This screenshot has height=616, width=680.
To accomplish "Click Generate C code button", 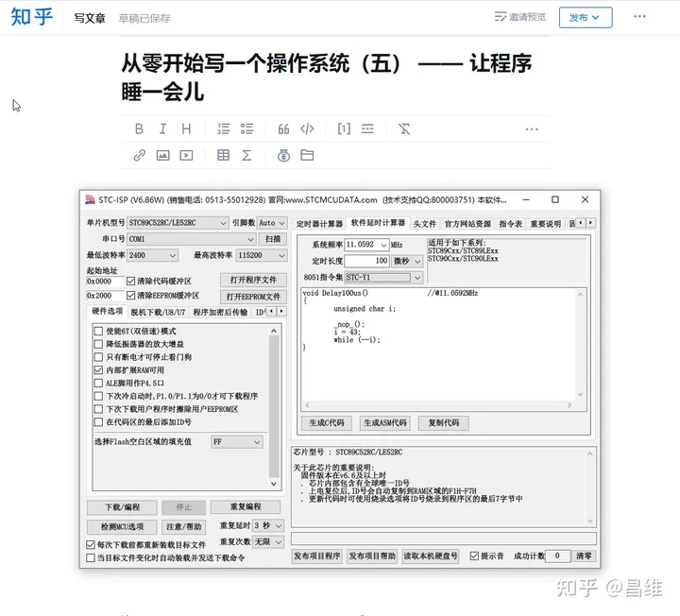I will pyautogui.click(x=327, y=422).
